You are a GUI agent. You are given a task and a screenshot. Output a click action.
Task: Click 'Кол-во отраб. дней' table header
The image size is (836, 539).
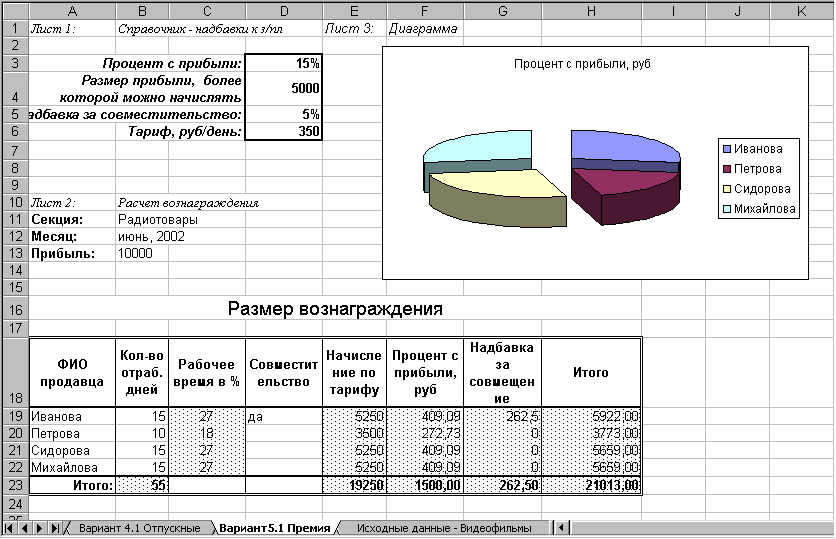pyautogui.click(x=142, y=373)
